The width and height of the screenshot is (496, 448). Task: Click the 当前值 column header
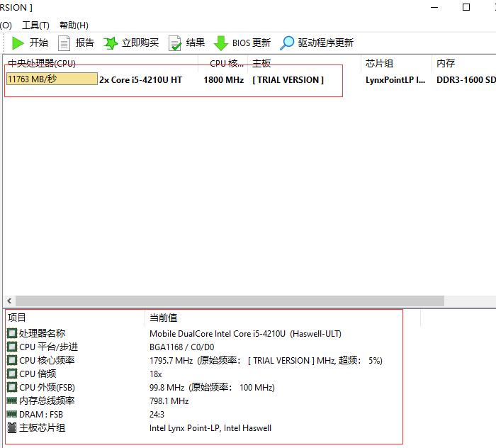(x=163, y=318)
